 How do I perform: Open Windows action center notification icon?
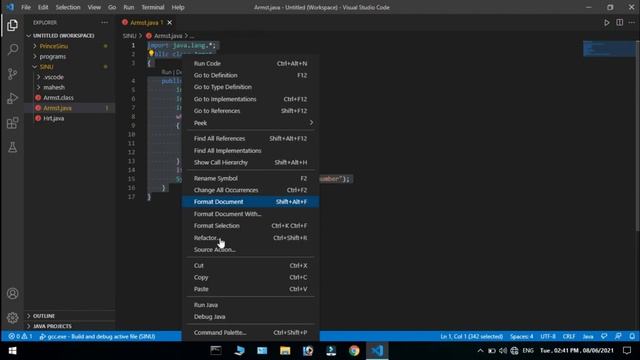tap(627, 351)
